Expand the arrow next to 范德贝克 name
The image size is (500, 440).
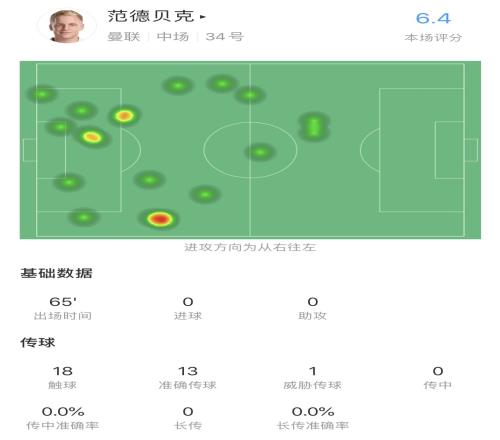click(x=203, y=16)
